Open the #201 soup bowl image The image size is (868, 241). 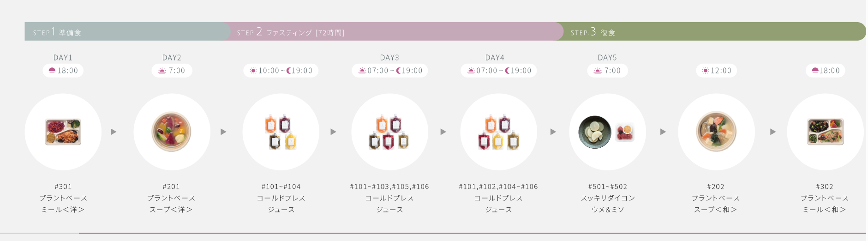172,132
